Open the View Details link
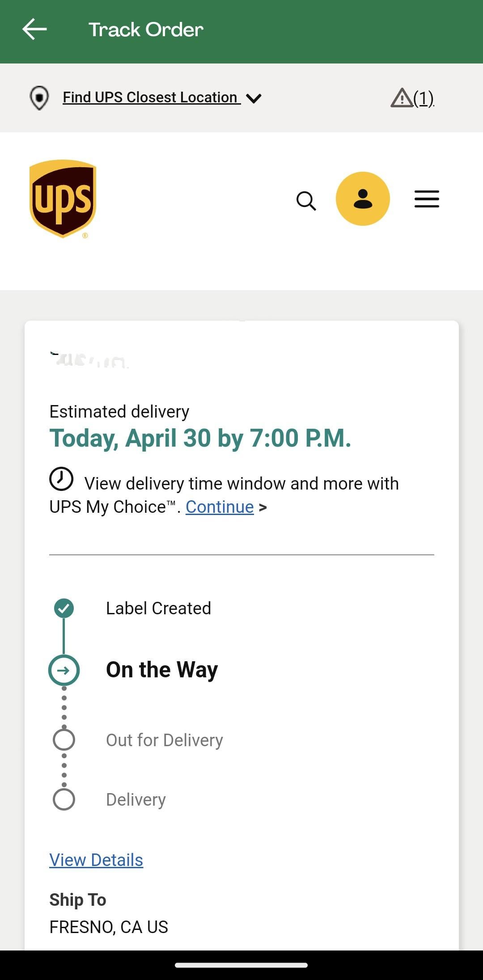 [96, 860]
